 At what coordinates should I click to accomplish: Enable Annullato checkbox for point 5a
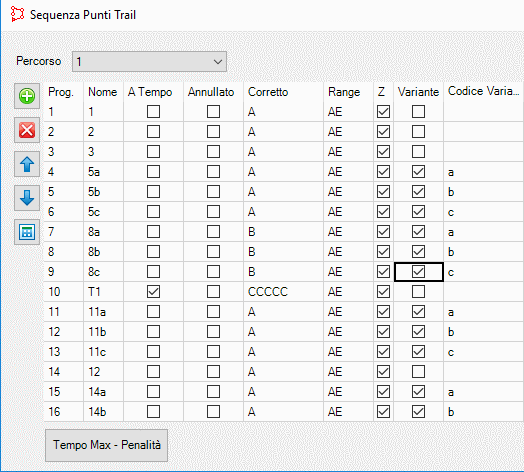tap(213, 171)
